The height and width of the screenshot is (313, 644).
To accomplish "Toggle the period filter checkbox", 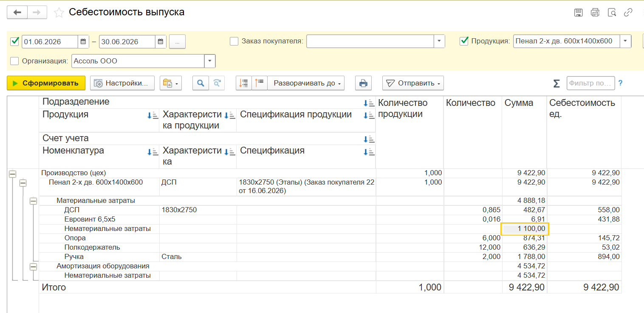I will (15, 41).
